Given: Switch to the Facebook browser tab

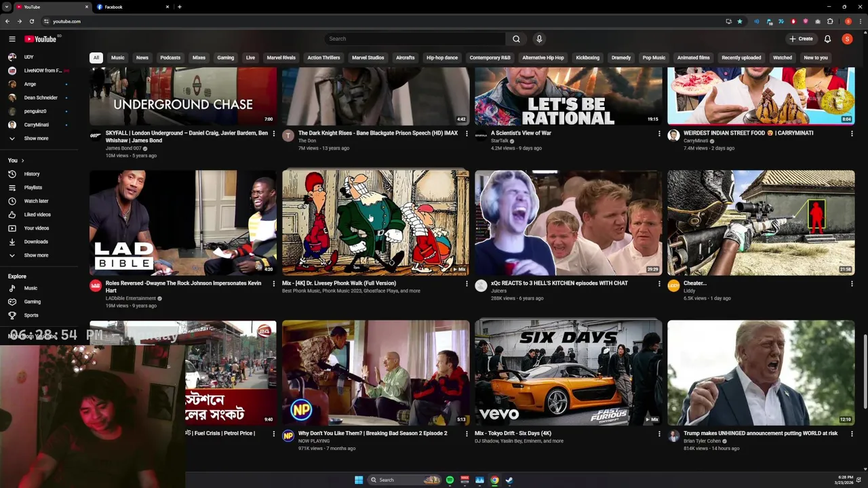Looking at the screenshot, I should tap(132, 7).
